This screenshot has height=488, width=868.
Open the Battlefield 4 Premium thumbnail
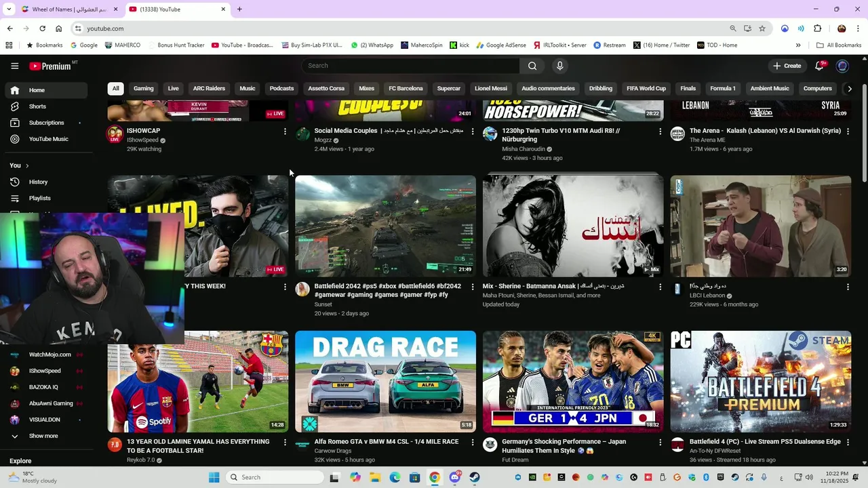[x=761, y=382]
